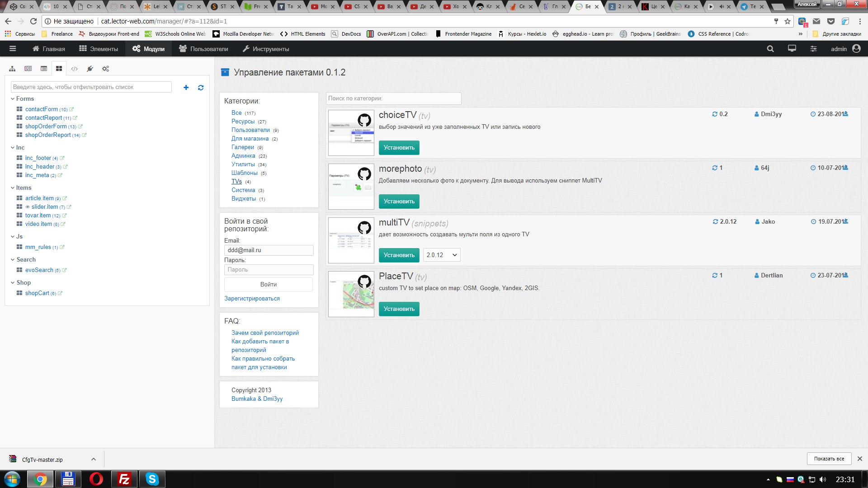868x488 pixels.
Task: Refresh the element list with reload icon
Action: (201, 88)
